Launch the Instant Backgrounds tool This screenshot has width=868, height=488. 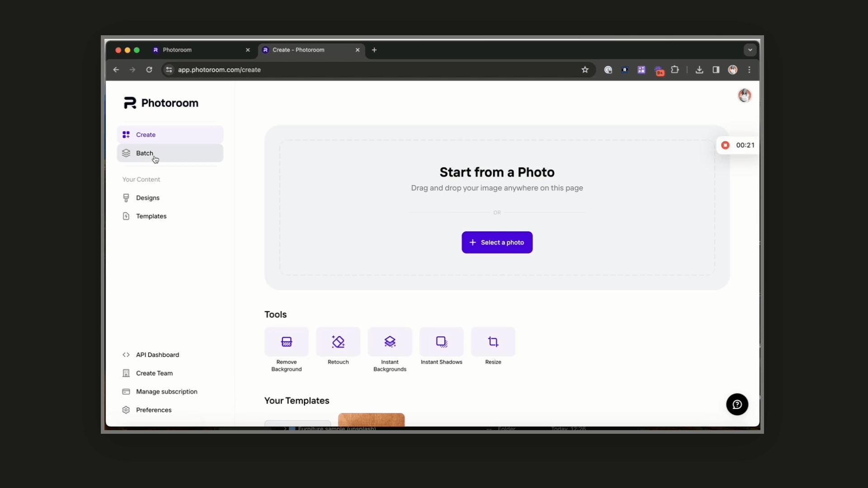(x=390, y=350)
